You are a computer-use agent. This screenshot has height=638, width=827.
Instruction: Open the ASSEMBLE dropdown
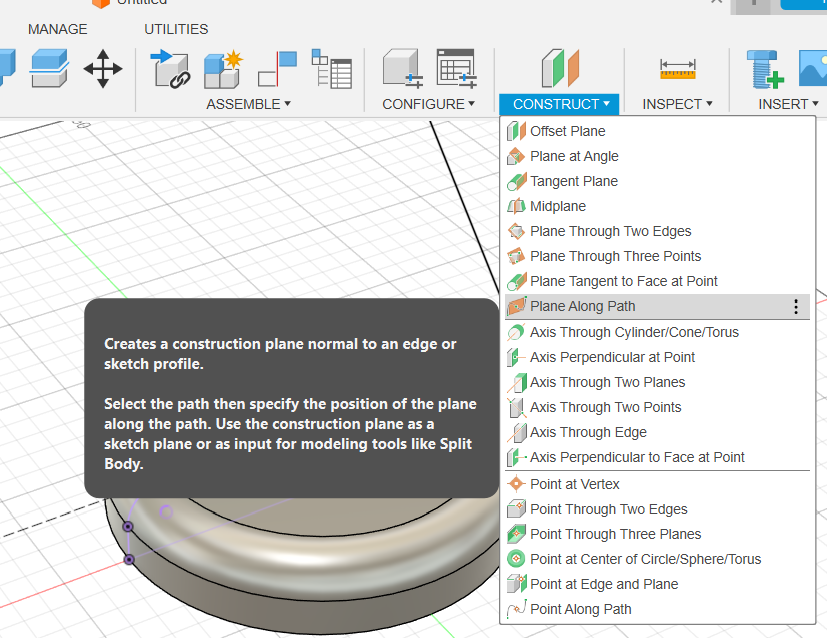[x=248, y=104]
